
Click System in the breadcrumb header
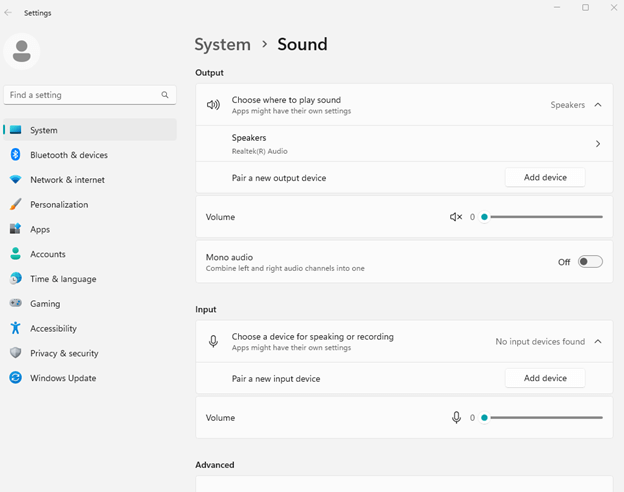click(x=222, y=44)
